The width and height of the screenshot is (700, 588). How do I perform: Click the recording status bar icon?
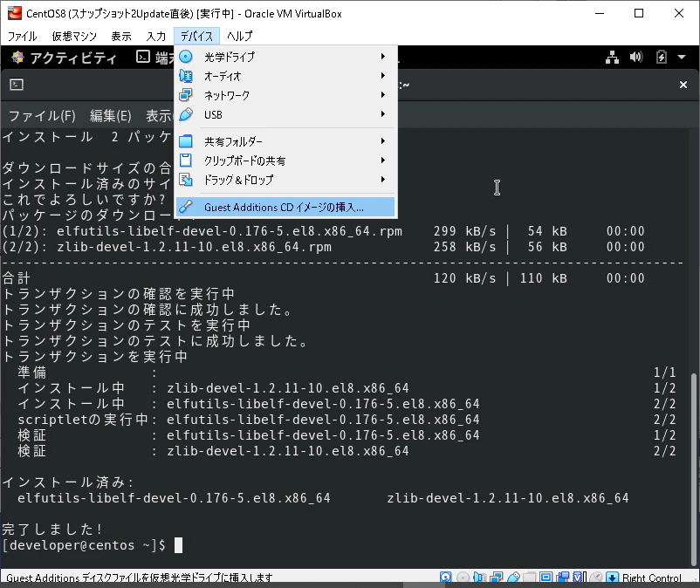click(x=563, y=578)
